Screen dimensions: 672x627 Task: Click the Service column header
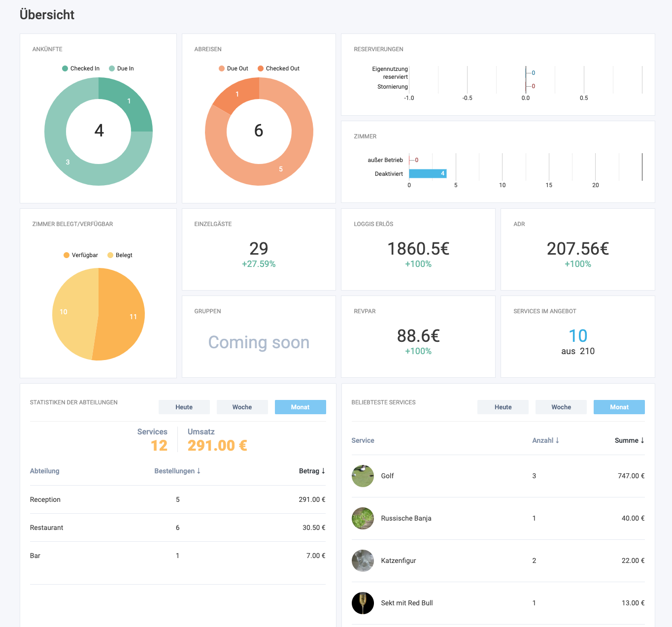(363, 440)
